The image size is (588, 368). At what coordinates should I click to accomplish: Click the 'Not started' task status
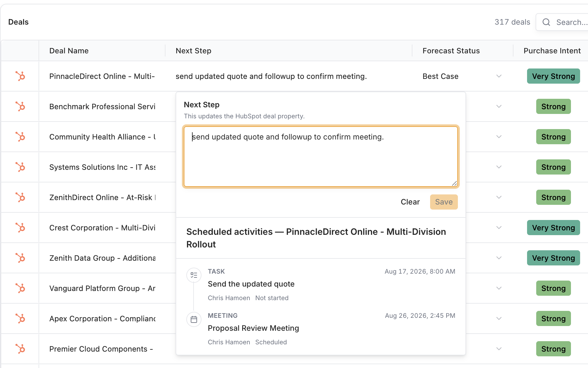272,298
